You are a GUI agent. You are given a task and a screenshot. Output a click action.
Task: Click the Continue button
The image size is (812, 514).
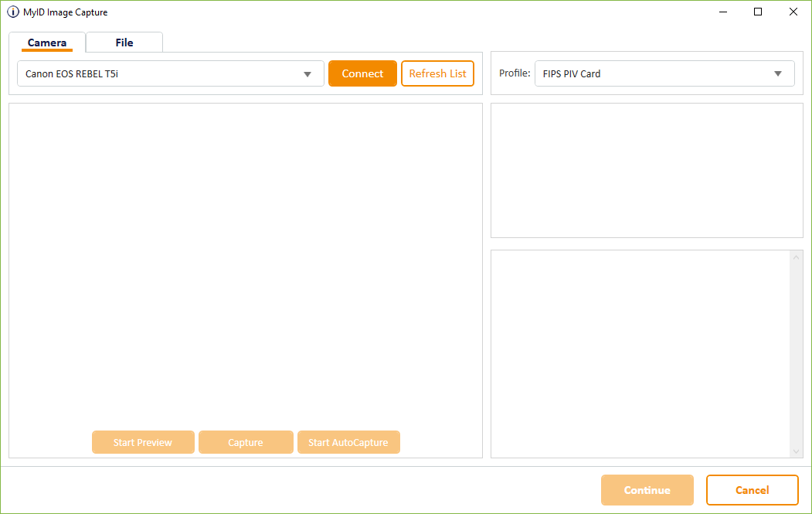647,490
